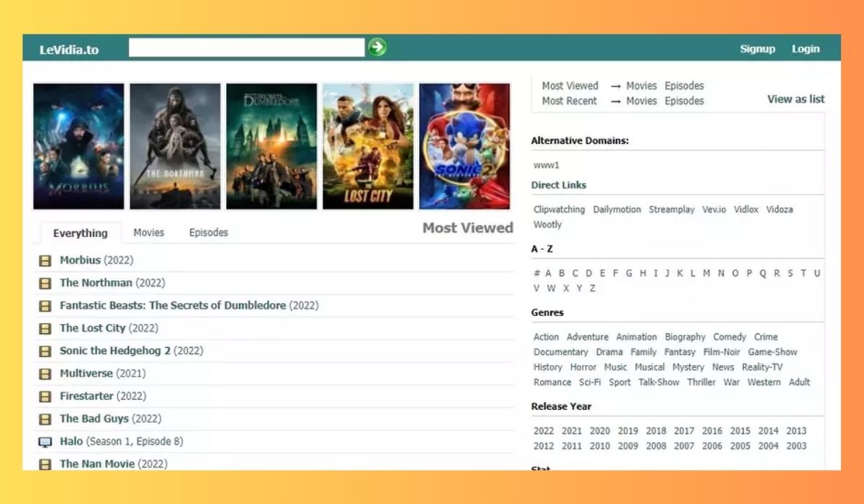Select Vidoza direct link
864x504 pixels.
click(x=780, y=210)
